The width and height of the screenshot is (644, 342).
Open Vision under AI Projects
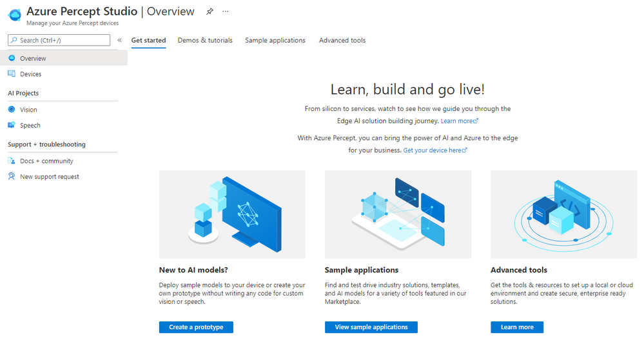click(x=64, y=109)
